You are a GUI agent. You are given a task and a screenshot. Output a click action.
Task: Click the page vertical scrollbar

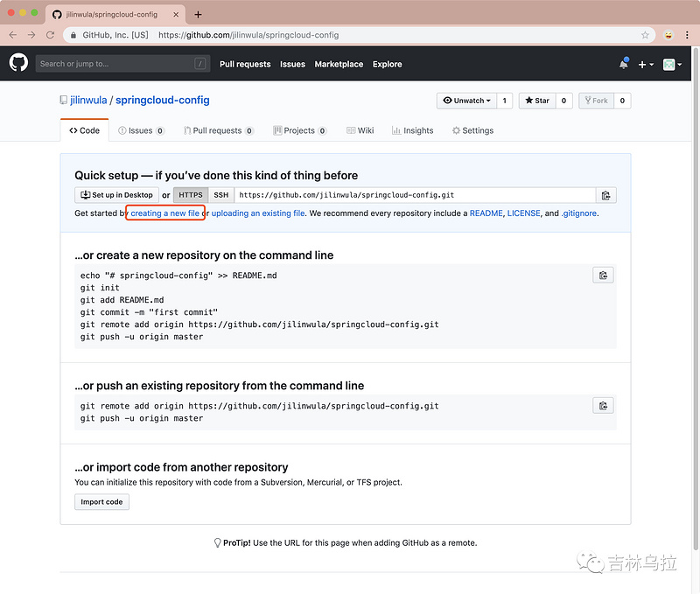[x=696, y=299]
